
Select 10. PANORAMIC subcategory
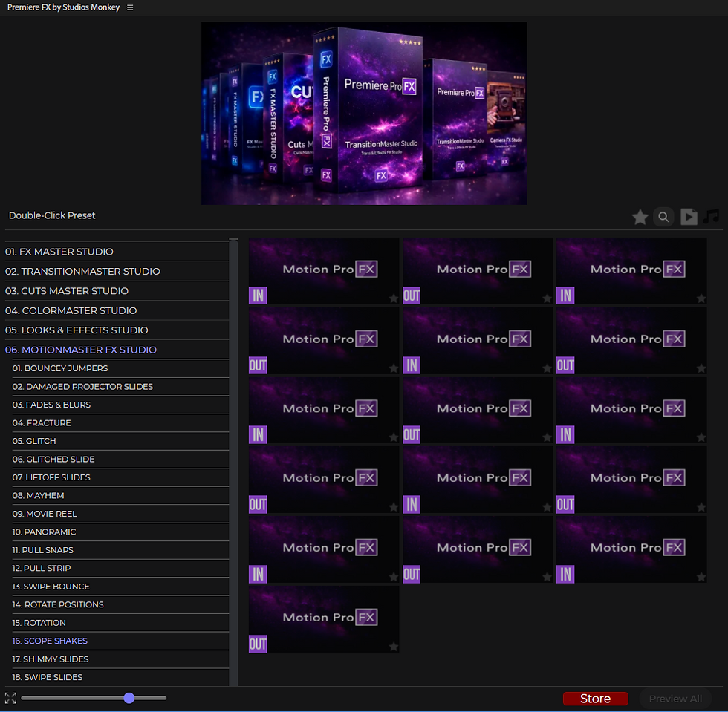coord(120,532)
